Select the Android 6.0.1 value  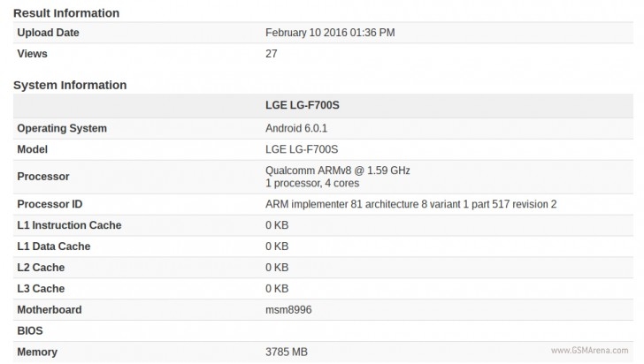[x=296, y=128]
